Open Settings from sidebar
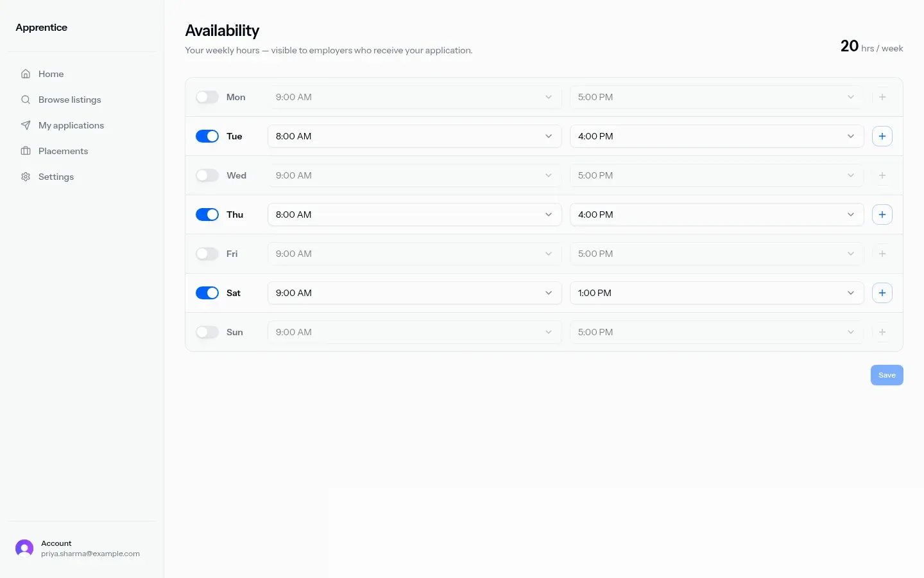 point(82,177)
